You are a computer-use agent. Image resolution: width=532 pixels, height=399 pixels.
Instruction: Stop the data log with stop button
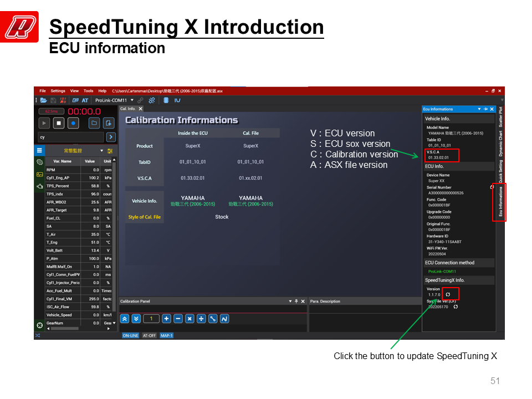click(x=59, y=123)
